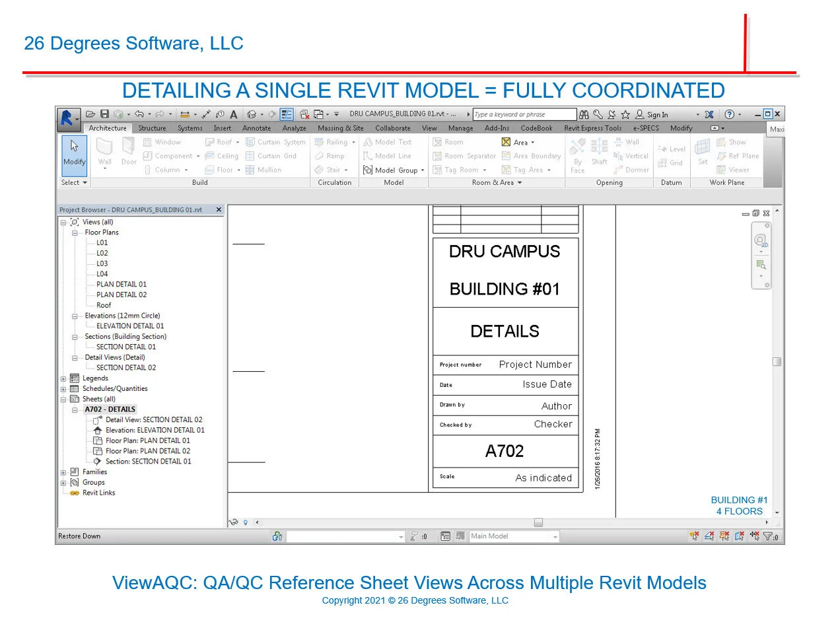
Task: Click the Default 3D View house icon
Action: point(252,114)
